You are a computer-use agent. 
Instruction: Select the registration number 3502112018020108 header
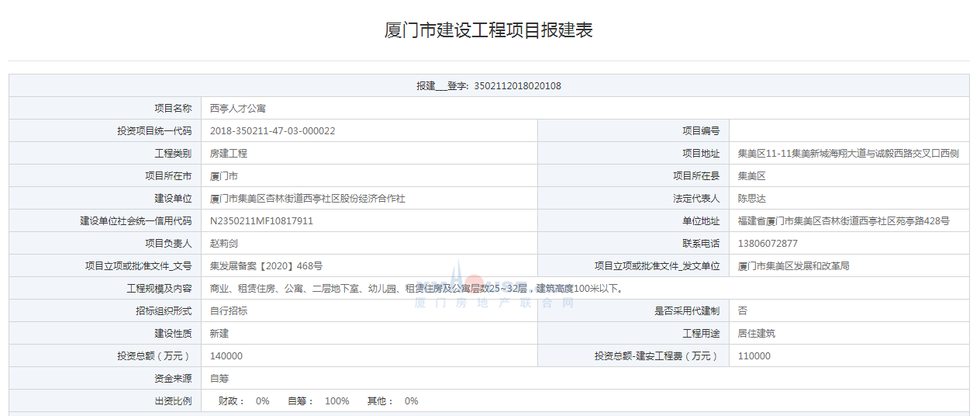489,86
